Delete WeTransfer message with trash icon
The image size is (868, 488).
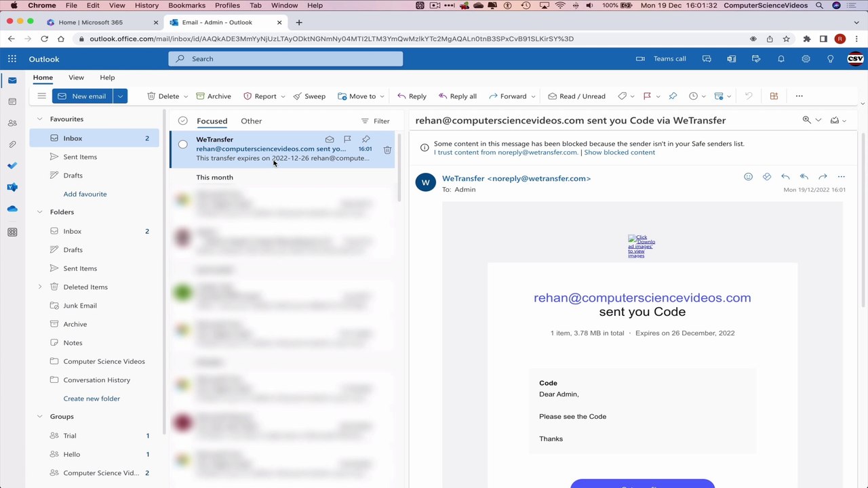[x=387, y=150]
